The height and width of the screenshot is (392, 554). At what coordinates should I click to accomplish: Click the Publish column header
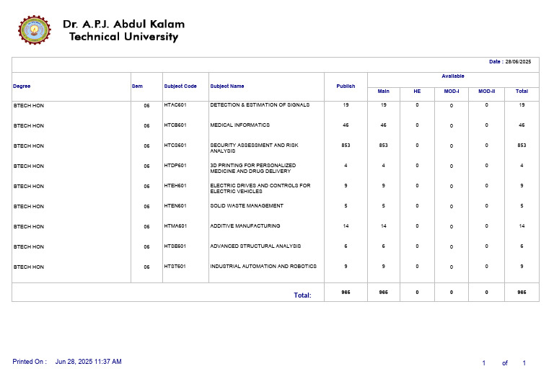[346, 86]
